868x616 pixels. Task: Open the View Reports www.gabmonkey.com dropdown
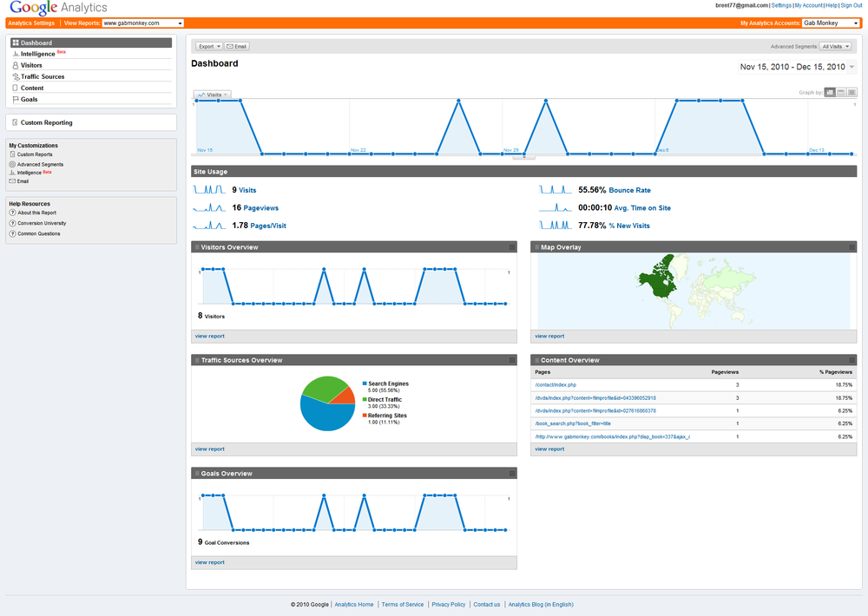pos(143,23)
